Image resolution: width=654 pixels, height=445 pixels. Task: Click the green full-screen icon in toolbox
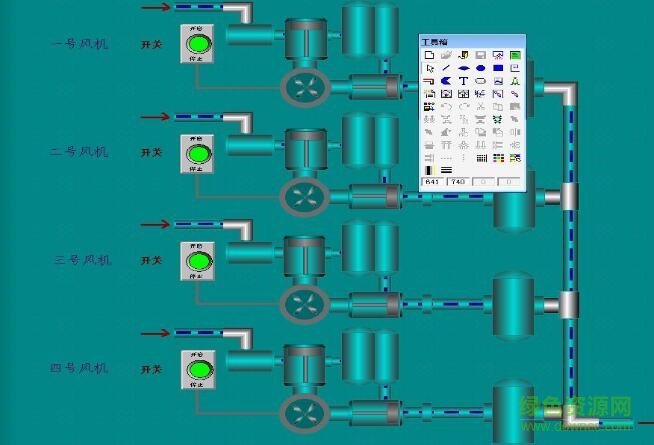point(515,55)
